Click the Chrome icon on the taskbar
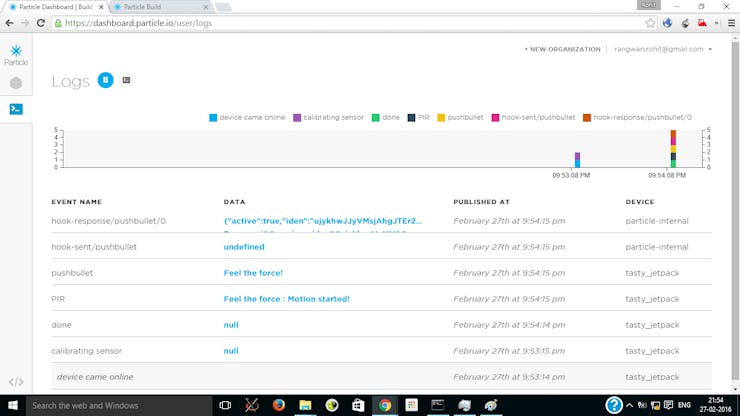740x416 pixels. (385, 405)
